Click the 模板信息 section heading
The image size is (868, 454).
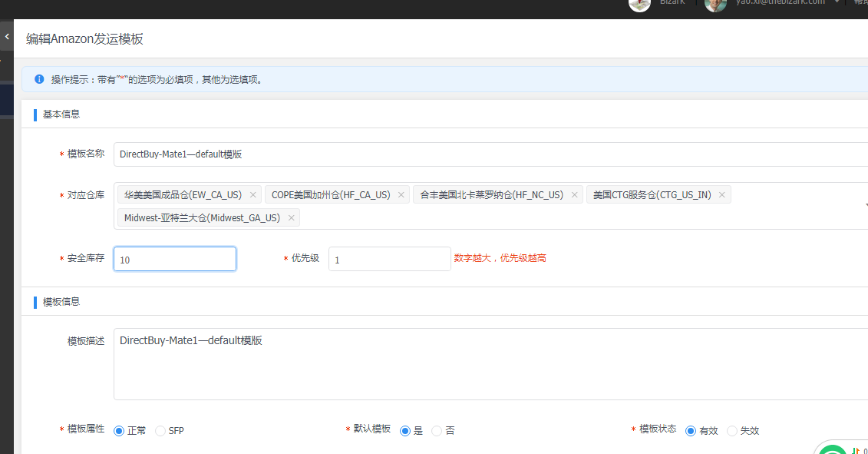tap(61, 302)
